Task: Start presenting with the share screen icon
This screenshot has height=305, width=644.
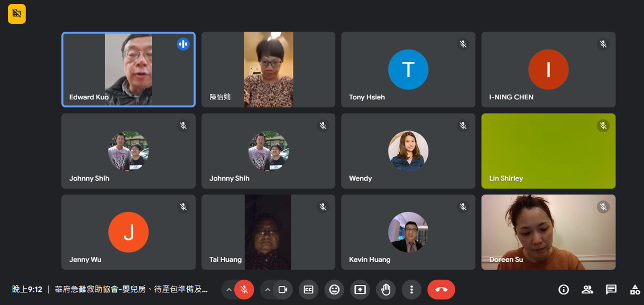Action: coord(360,290)
